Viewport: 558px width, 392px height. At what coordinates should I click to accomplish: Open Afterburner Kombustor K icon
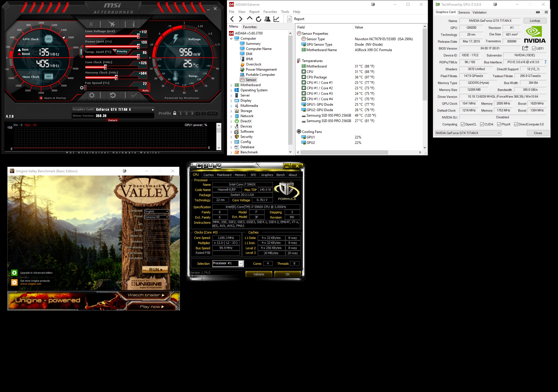[91, 24]
